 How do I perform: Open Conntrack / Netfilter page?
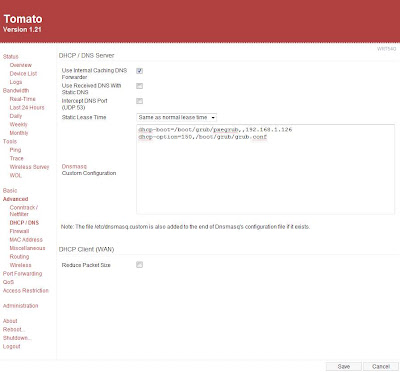tap(24, 211)
